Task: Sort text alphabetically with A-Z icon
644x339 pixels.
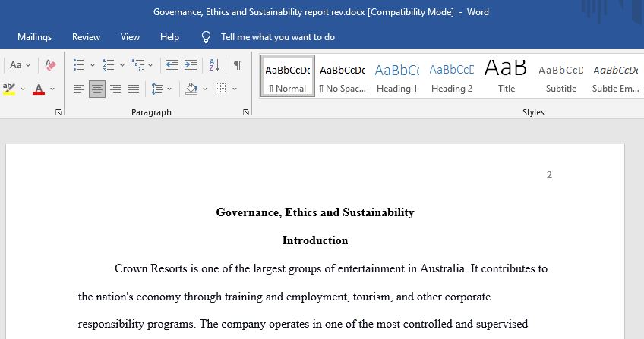Action: pyautogui.click(x=214, y=64)
